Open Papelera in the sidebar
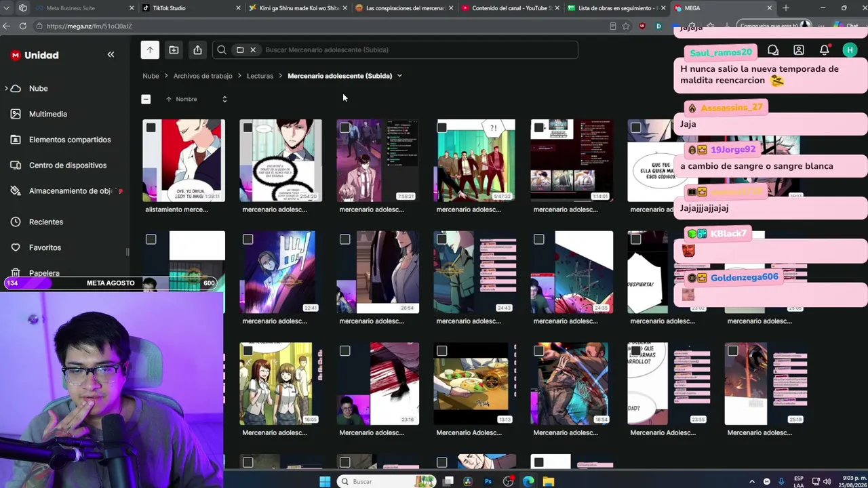868x488 pixels. coord(44,272)
